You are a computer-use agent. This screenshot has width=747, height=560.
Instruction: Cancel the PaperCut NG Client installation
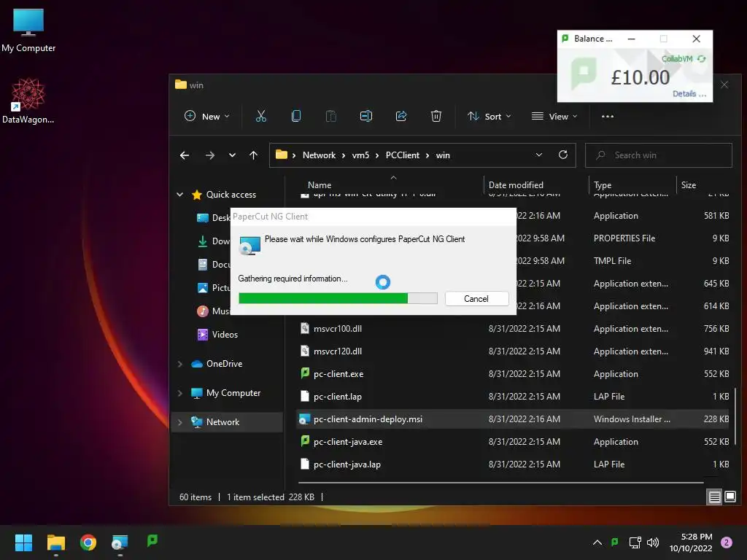pyautogui.click(x=476, y=298)
